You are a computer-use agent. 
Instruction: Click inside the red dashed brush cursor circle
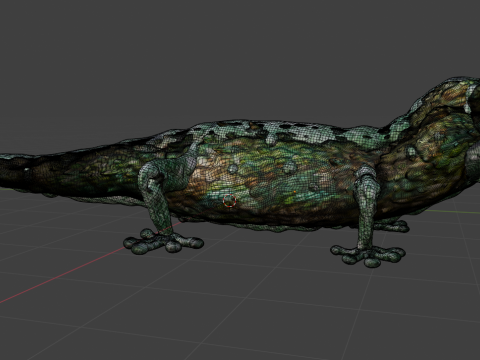pyautogui.click(x=229, y=201)
